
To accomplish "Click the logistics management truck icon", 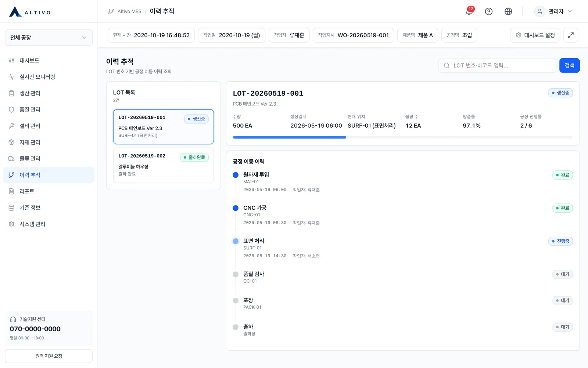I will click(11, 159).
